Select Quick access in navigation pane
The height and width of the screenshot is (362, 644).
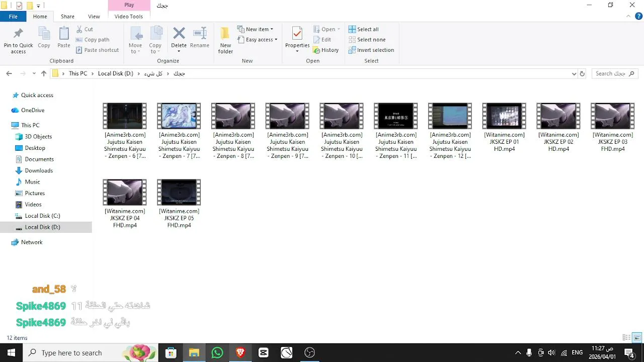(37, 95)
